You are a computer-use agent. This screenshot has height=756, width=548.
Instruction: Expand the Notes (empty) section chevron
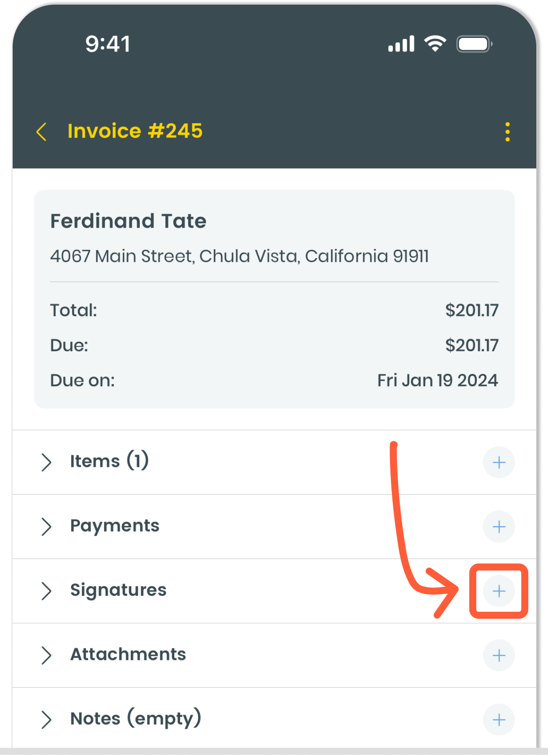click(x=46, y=719)
